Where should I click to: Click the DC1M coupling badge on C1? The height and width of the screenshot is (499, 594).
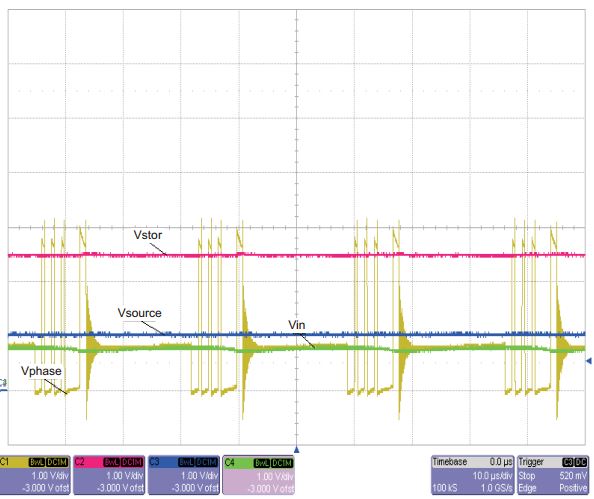57,462
